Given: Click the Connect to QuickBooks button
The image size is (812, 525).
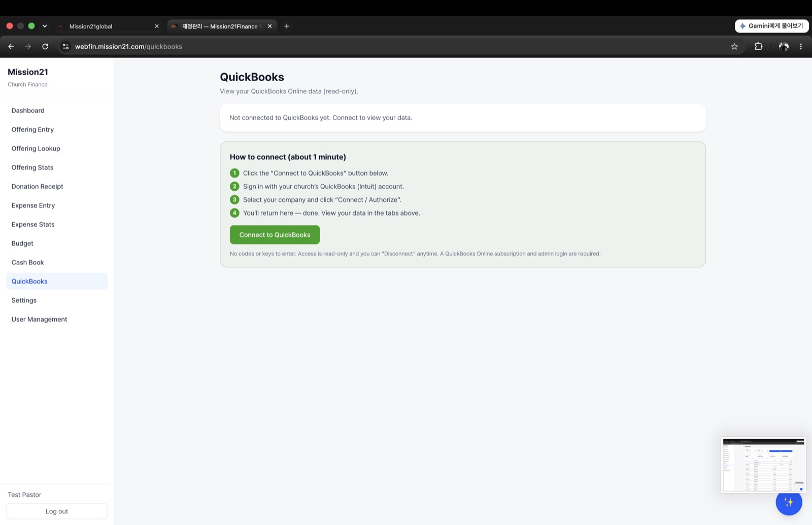Looking at the screenshot, I should coord(275,235).
